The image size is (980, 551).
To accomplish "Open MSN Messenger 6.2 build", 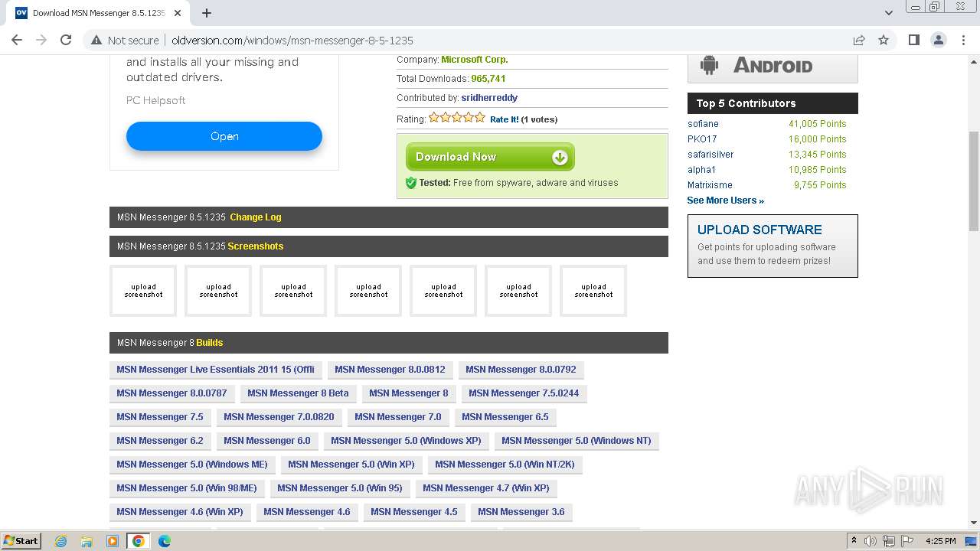I will pyautogui.click(x=160, y=441).
